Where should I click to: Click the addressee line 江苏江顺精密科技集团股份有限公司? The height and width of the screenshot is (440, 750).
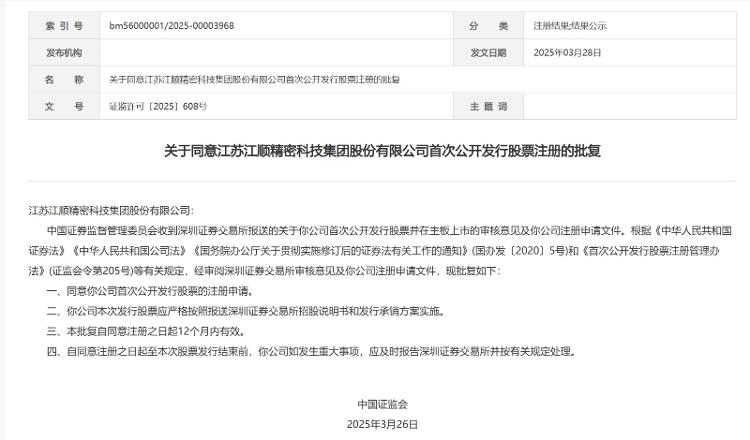click(111, 210)
